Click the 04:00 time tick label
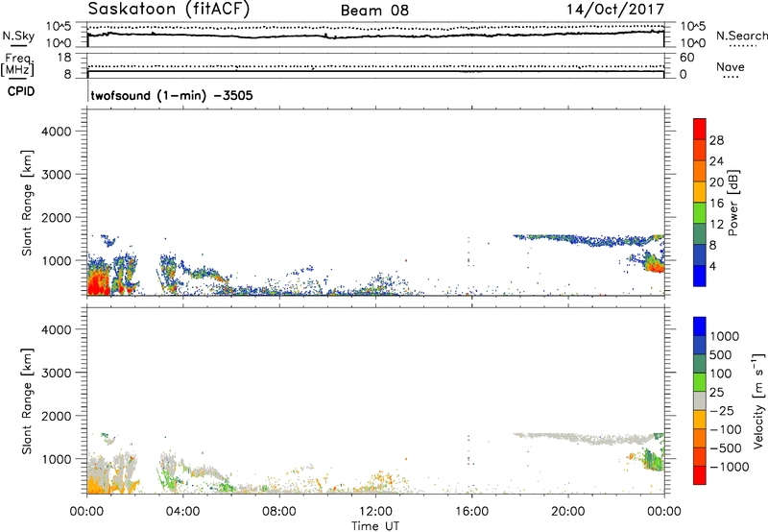 coord(182,512)
